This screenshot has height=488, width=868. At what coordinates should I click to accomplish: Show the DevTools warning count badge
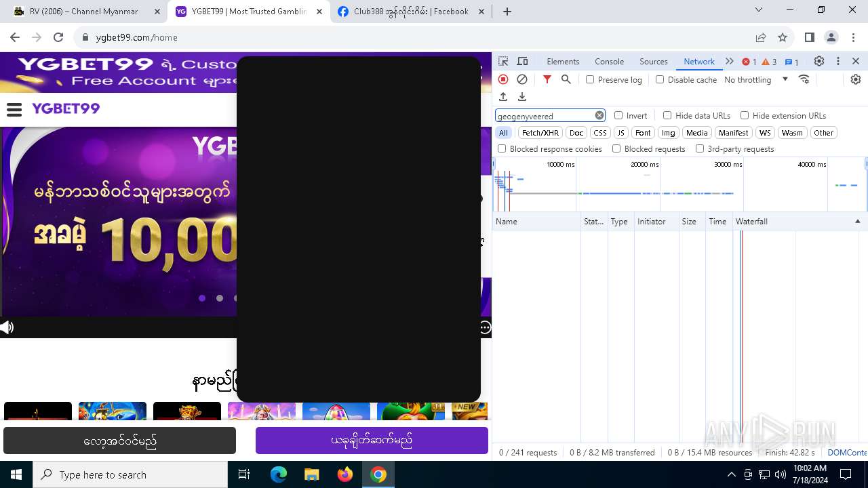point(769,62)
